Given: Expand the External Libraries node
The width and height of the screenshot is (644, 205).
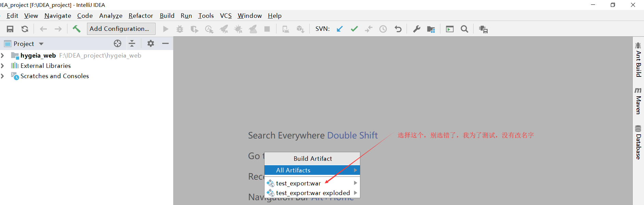Looking at the screenshot, I should pyautogui.click(x=2, y=65).
